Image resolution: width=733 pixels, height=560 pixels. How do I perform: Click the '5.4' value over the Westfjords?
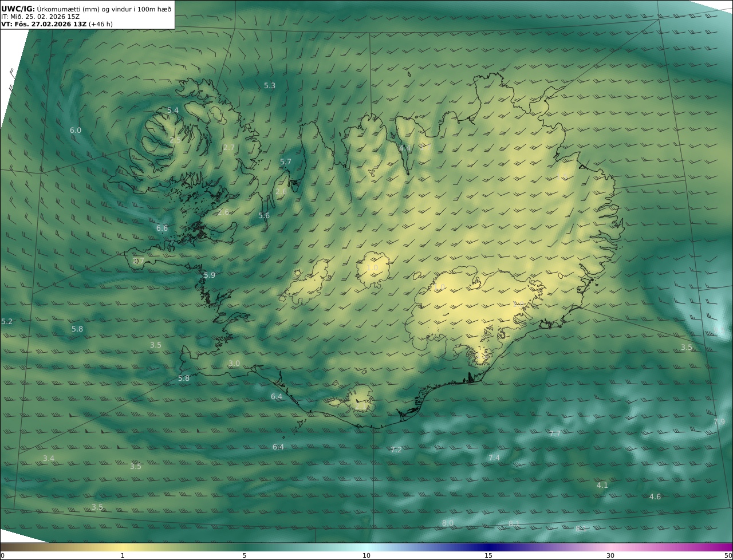[x=173, y=110]
